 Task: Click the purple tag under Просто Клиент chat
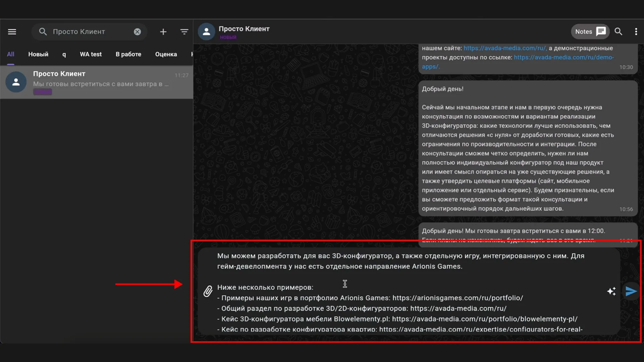pyautogui.click(x=43, y=92)
